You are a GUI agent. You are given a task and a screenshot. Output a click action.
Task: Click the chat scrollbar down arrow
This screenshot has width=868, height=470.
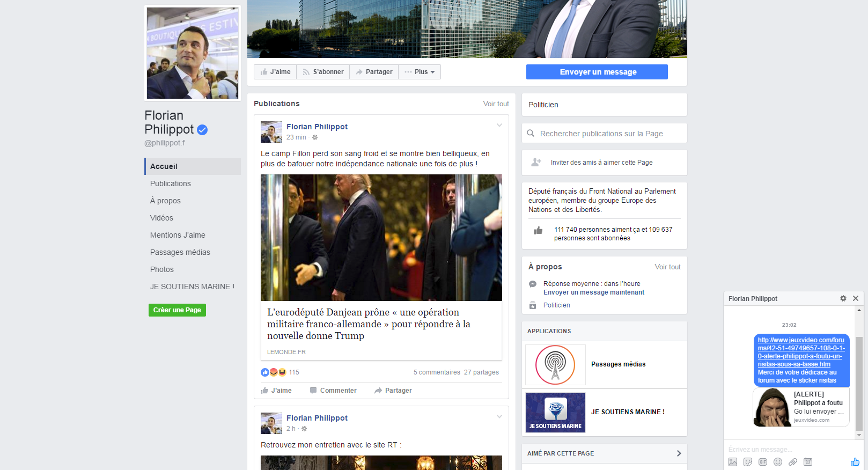(x=859, y=436)
